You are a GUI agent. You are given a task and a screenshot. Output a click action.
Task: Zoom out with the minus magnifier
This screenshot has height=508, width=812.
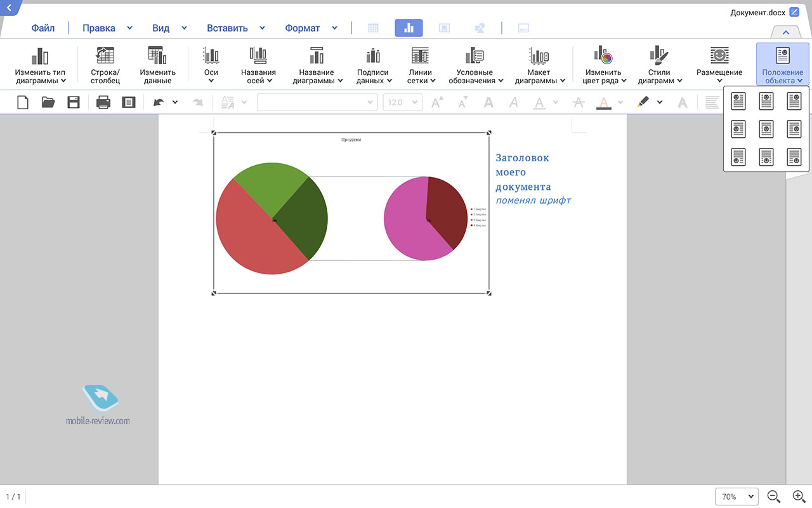pos(773,497)
